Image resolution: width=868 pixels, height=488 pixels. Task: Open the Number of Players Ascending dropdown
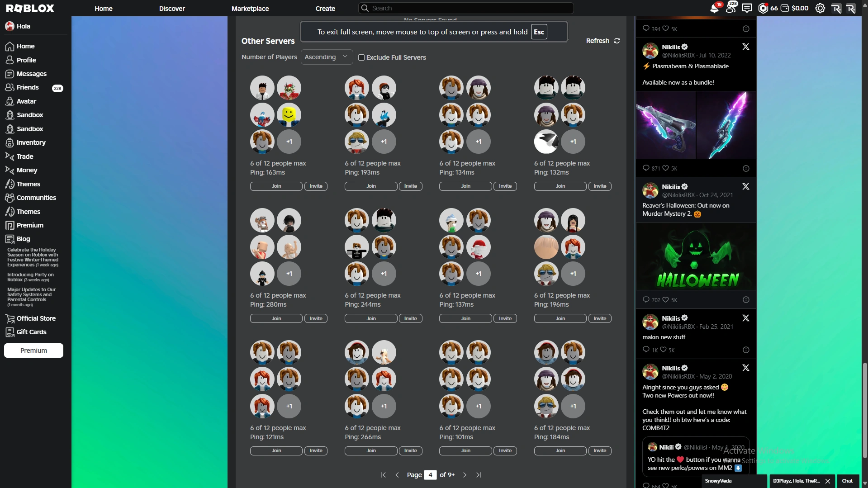coord(327,57)
